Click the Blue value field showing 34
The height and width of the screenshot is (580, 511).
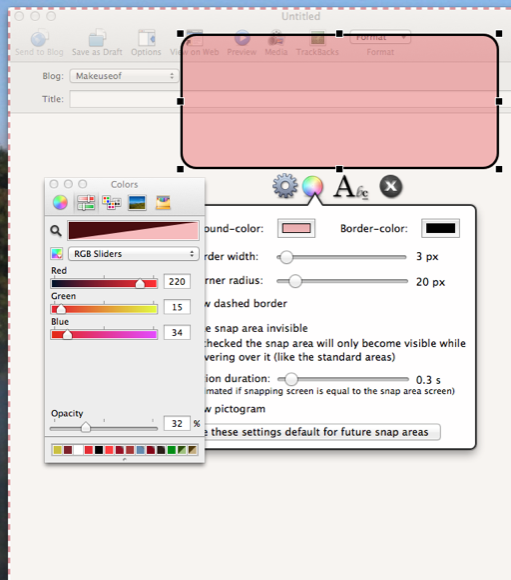(x=177, y=333)
